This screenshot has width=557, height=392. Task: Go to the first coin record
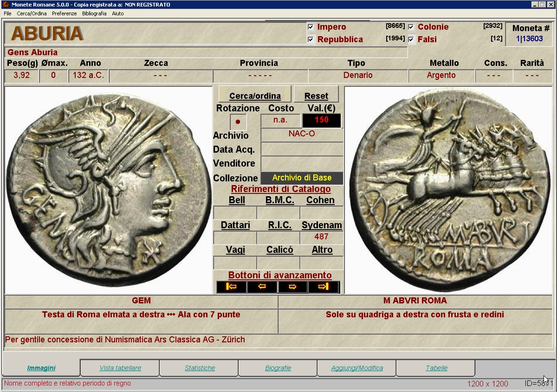point(232,287)
